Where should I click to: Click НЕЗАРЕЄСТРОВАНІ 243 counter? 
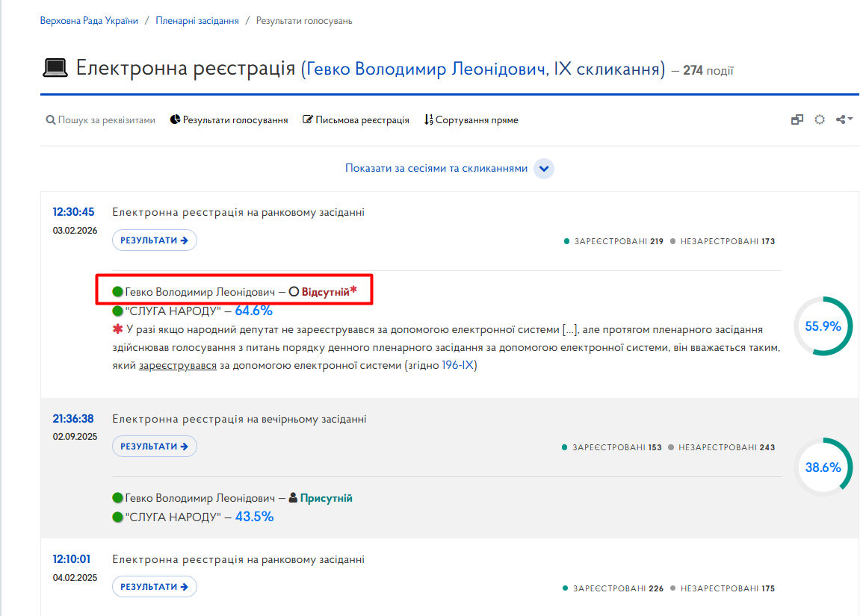pyautogui.click(x=721, y=447)
